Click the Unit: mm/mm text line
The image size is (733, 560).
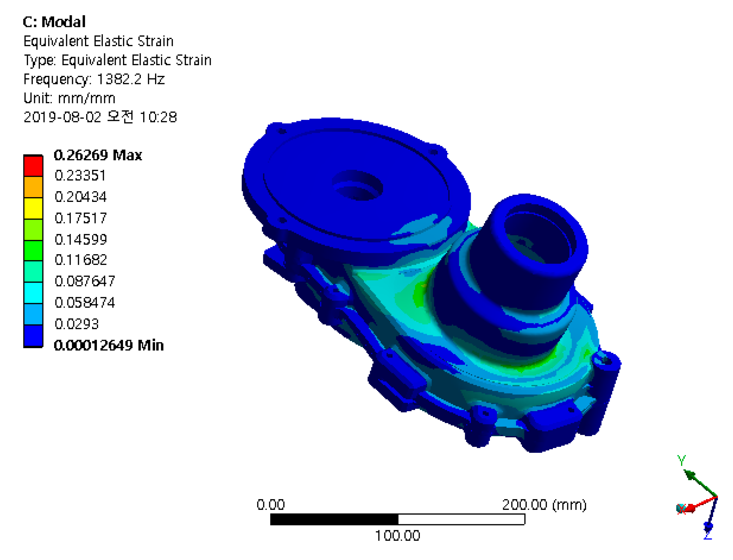coord(69,98)
